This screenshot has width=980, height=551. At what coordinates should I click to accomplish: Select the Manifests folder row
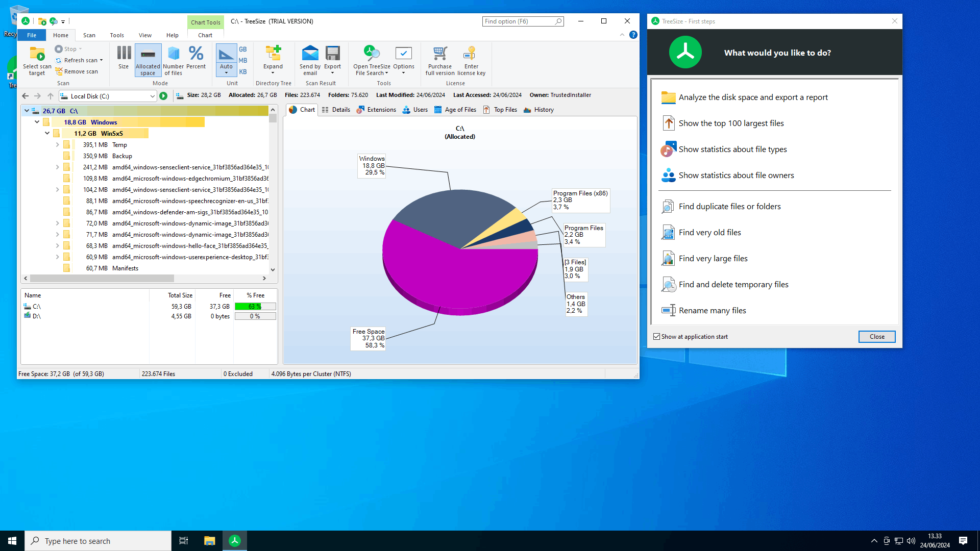pyautogui.click(x=145, y=268)
